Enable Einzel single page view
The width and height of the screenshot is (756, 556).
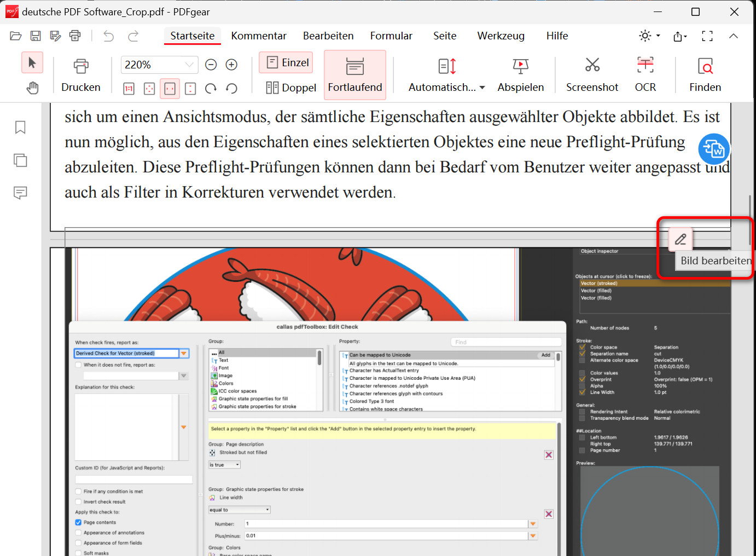(286, 62)
